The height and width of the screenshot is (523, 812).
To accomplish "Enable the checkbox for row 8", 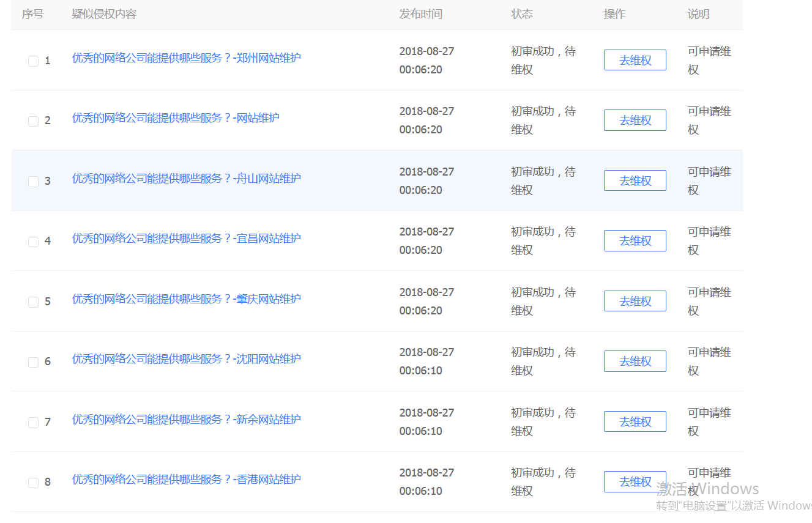I will [x=33, y=483].
